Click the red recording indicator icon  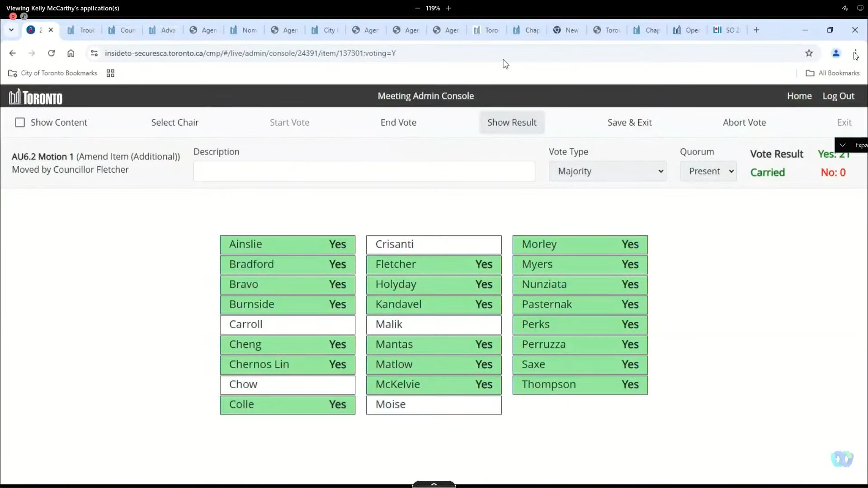pyautogui.click(x=13, y=16)
